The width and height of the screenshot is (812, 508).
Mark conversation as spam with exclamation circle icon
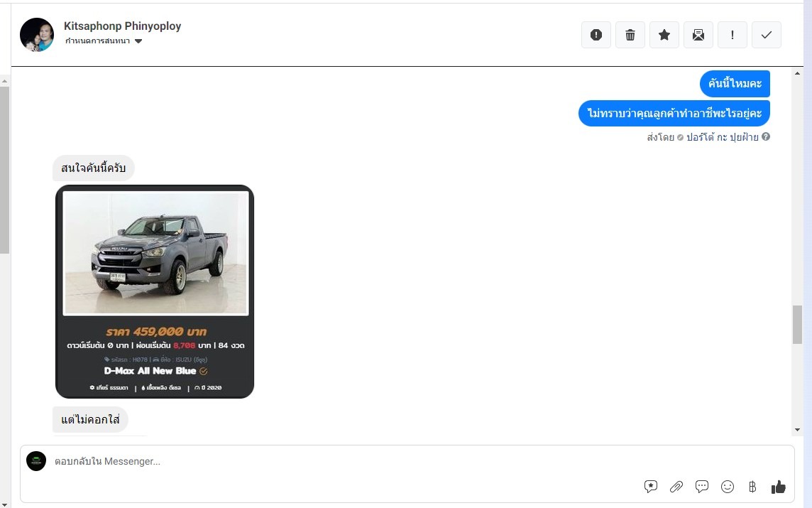pos(596,35)
